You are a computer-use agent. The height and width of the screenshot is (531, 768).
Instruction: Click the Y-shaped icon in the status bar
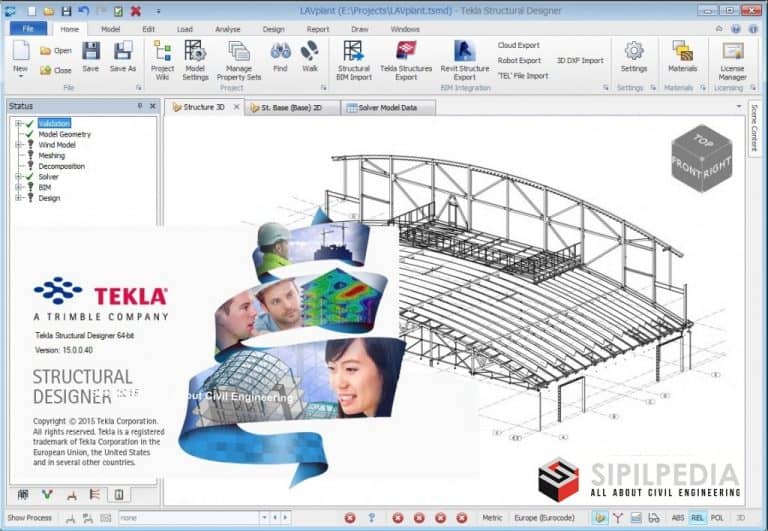(x=618, y=518)
